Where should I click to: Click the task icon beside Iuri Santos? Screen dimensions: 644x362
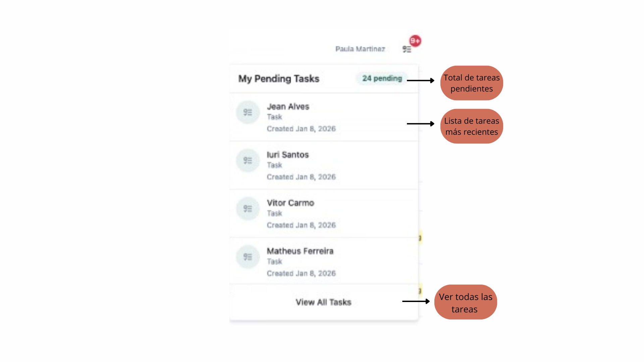coord(248,161)
